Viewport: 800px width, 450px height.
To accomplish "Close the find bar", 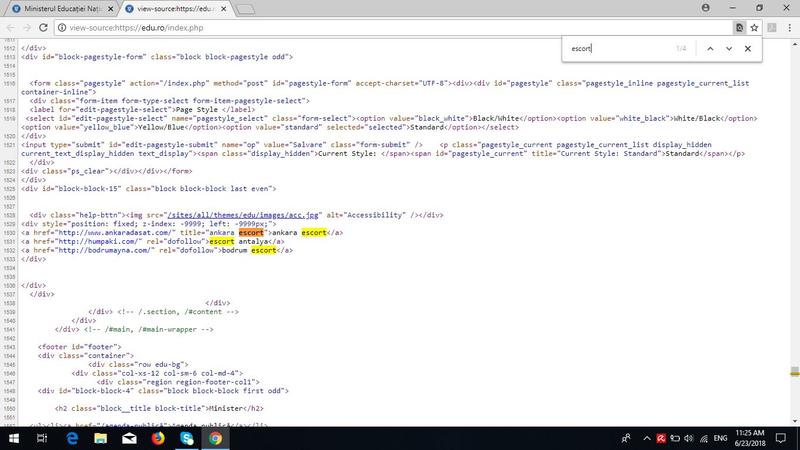I will pos(749,48).
